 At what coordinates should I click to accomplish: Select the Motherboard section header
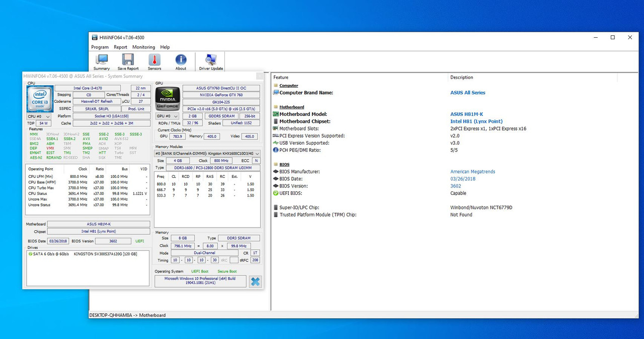coord(292,107)
